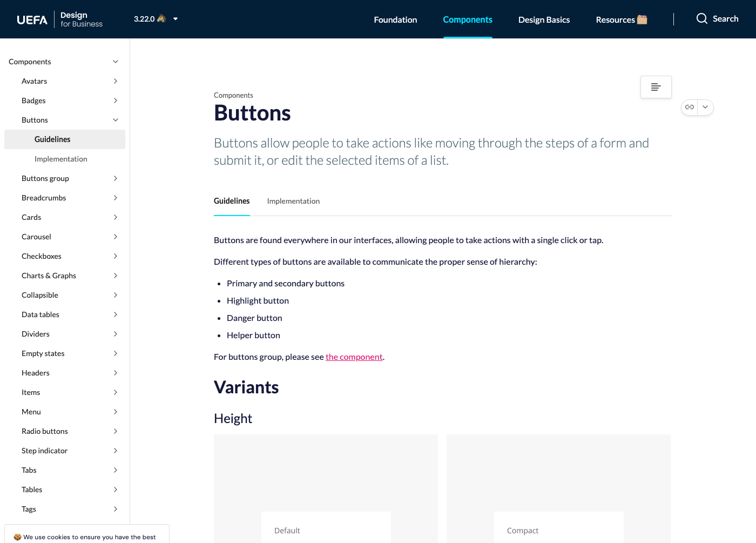Switch to the Implementation tab
Viewport: 756px width, 543px height.
293,201
